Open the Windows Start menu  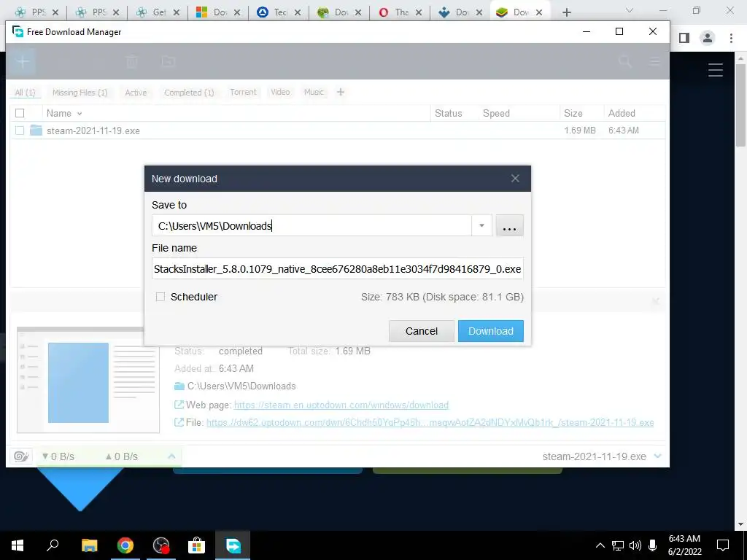[x=18, y=545]
